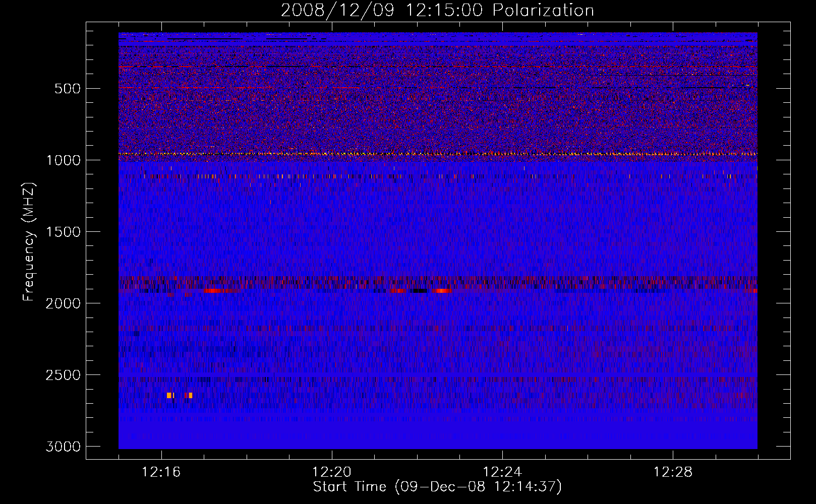Select the 2500 frequency tick label
Screen dimensions: 816x504
coord(63,375)
